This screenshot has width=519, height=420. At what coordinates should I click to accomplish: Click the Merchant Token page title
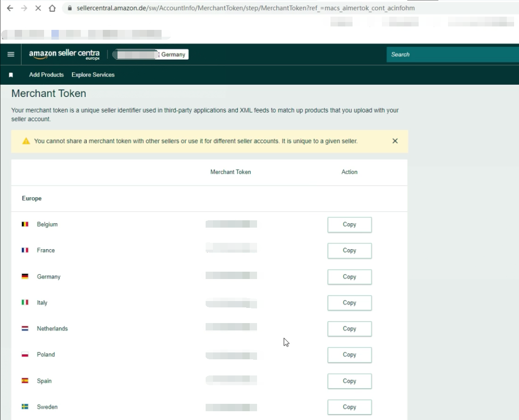[x=48, y=93]
